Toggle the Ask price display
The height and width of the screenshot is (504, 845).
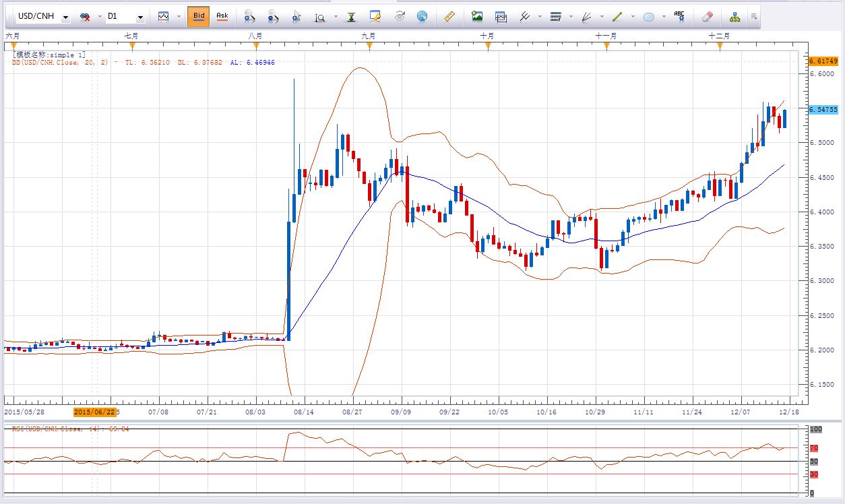(x=222, y=17)
